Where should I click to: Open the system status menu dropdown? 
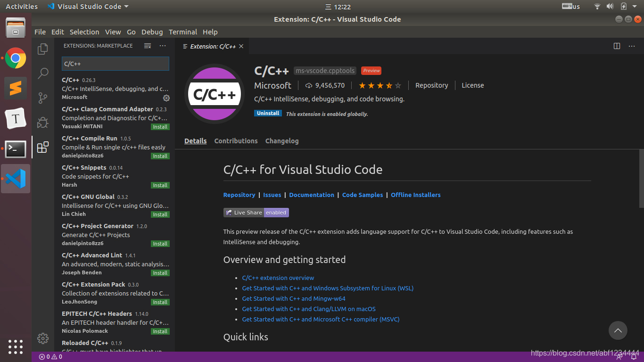click(616, 7)
